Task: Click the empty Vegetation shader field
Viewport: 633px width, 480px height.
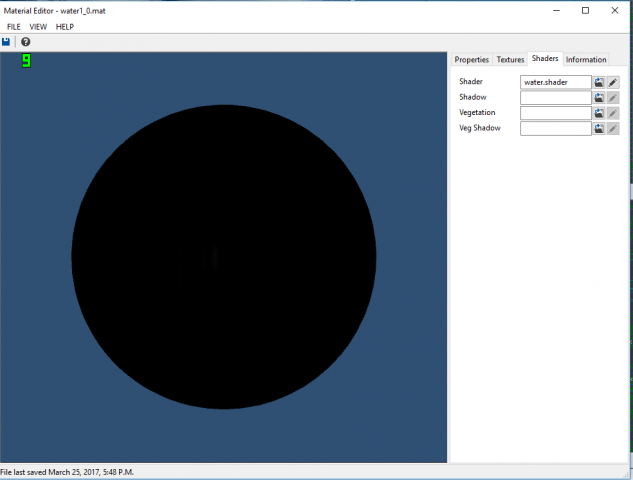Action: tap(556, 113)
